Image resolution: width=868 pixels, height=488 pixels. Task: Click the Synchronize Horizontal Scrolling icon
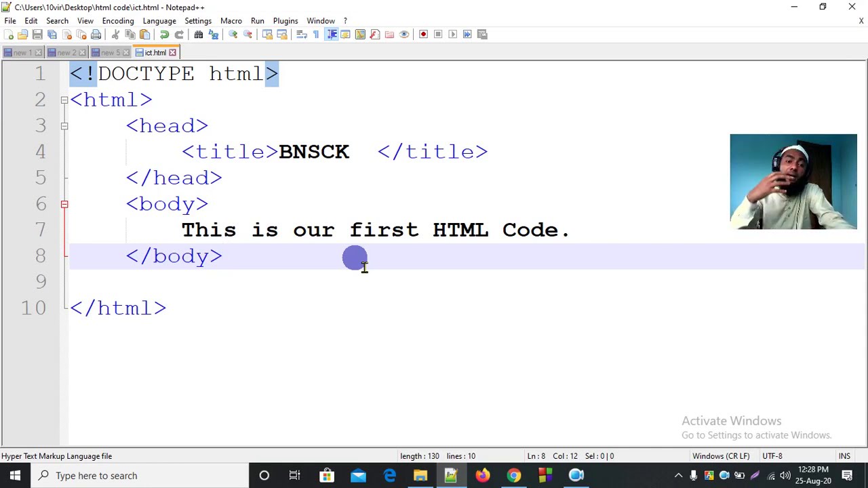tap(282, 35)
